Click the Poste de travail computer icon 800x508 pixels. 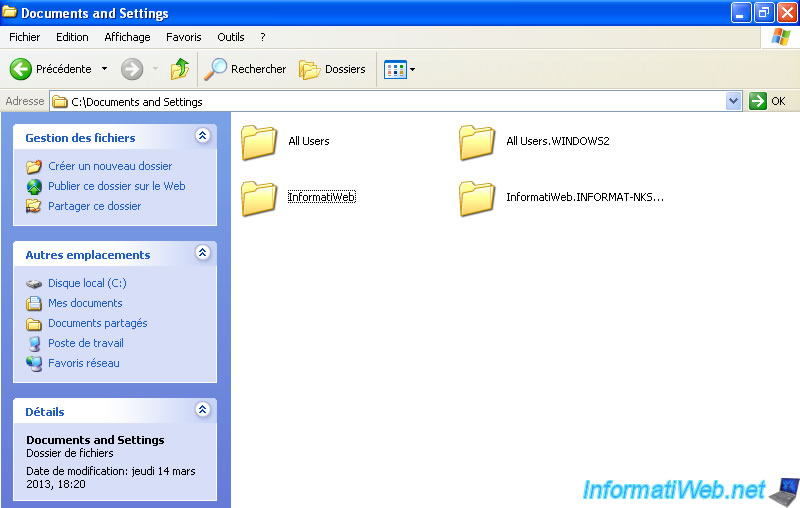pyautogui.click(x=34, y=344)
